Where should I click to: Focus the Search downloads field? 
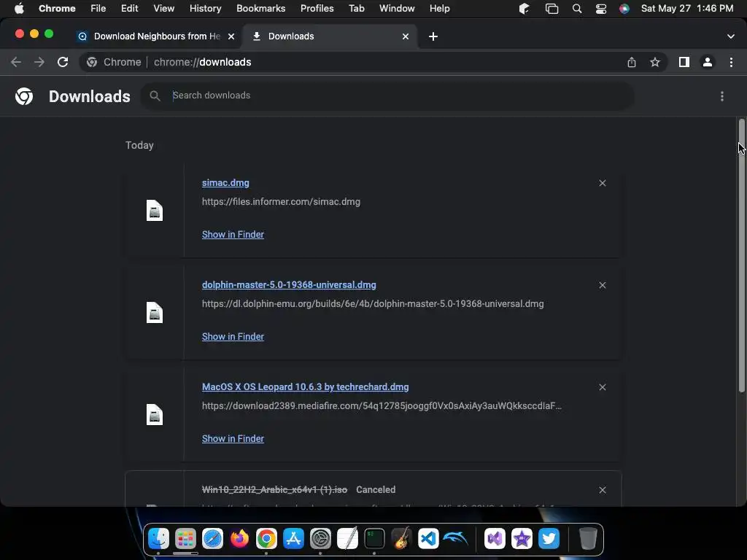point(387,96)
